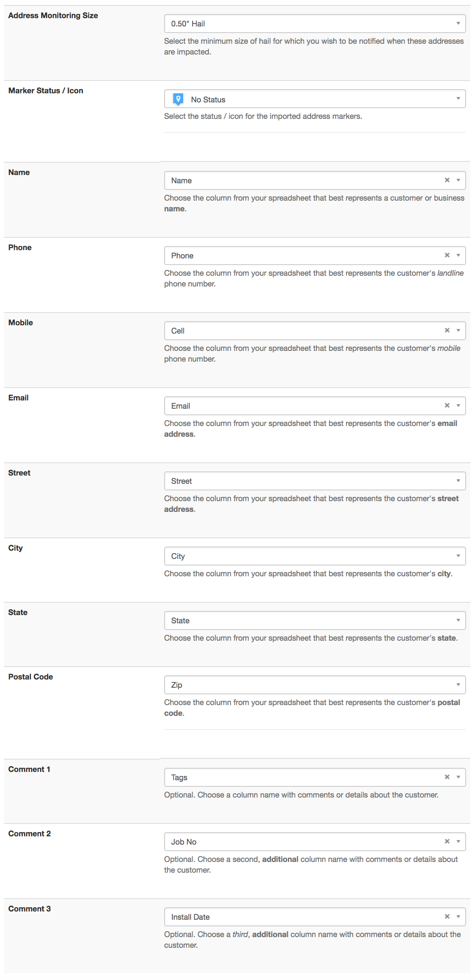The height and width of the screenshot is (980, 476).
Task: Click the blue No Status marker icon
Action: click(x=178, y=99)
